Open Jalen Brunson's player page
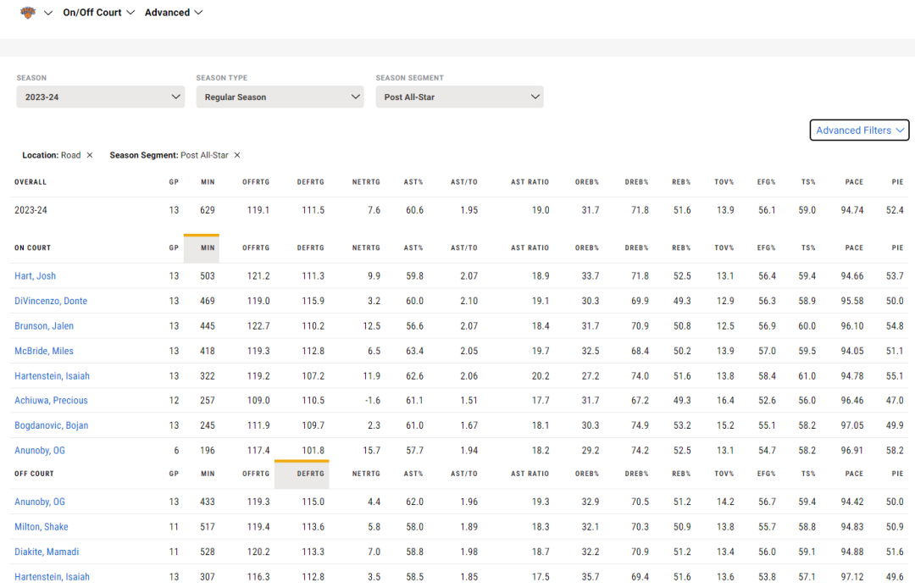 [44, 326]
